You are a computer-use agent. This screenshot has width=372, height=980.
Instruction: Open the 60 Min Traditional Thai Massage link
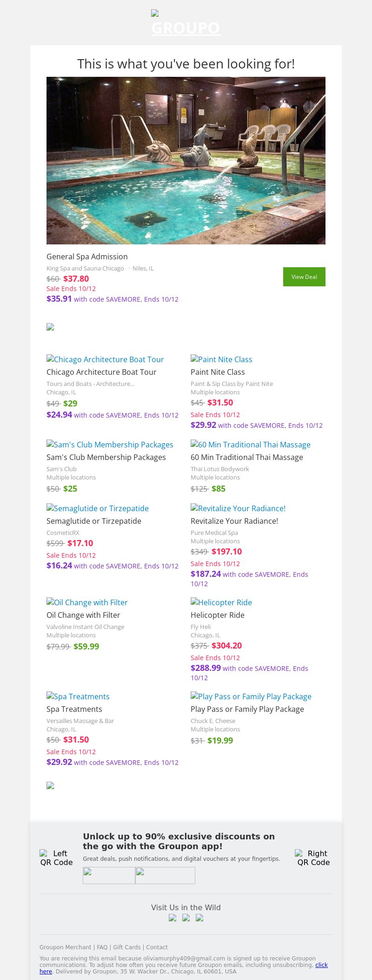pos(251,445)
